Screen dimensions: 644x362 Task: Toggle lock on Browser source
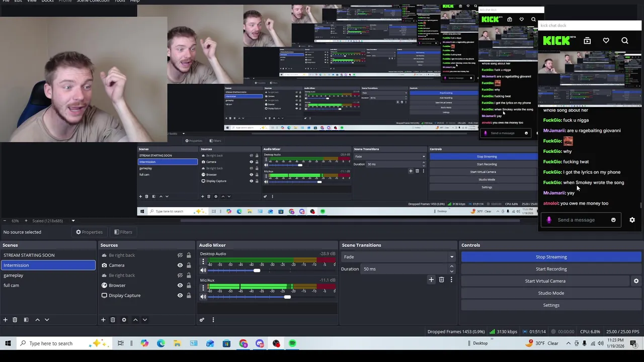pos(189,286)
